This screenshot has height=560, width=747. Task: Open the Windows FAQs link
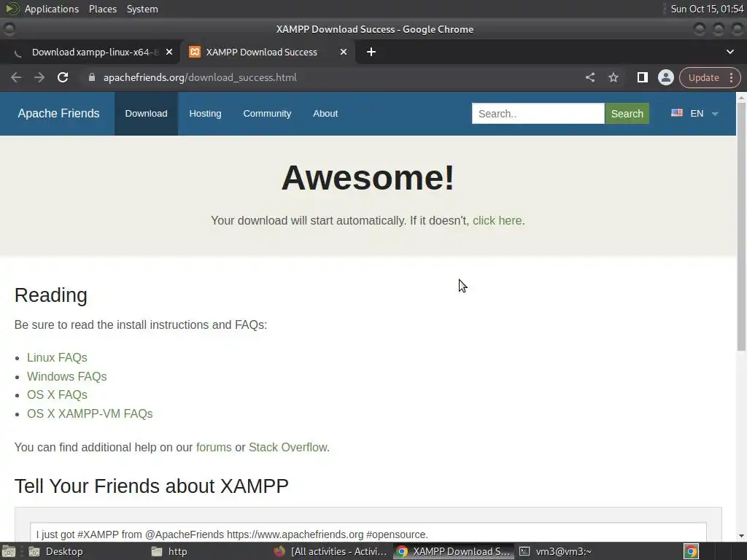(66, 377)
